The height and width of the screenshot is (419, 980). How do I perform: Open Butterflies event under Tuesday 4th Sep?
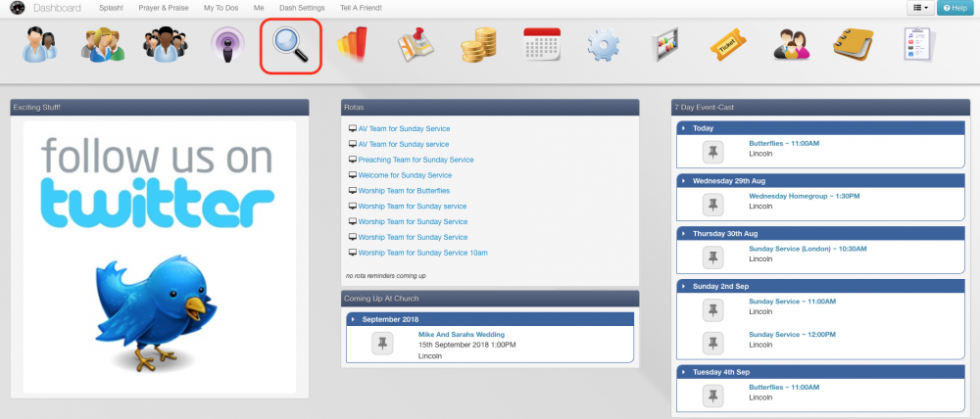coord(784,387)
